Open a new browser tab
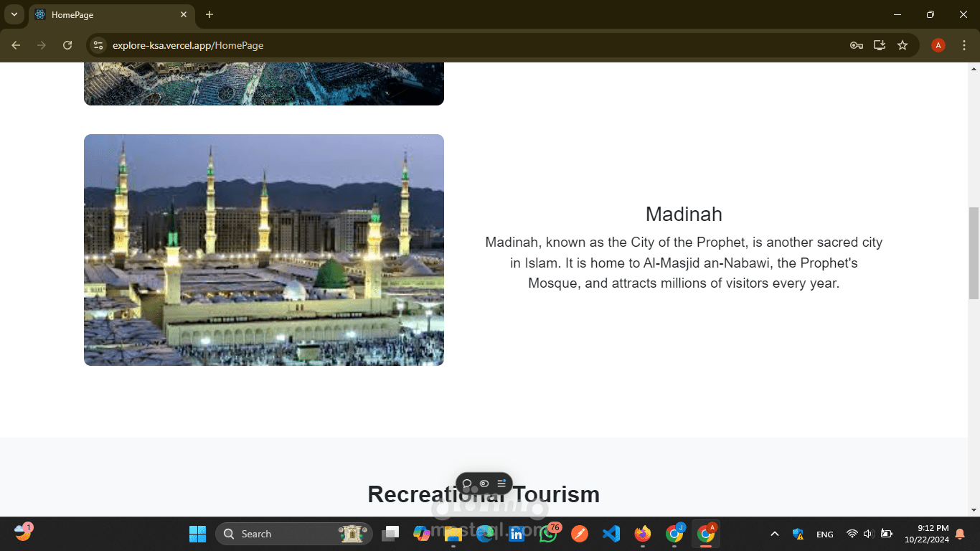This screenshot has height=551, width=980. [x=209, y=14]
